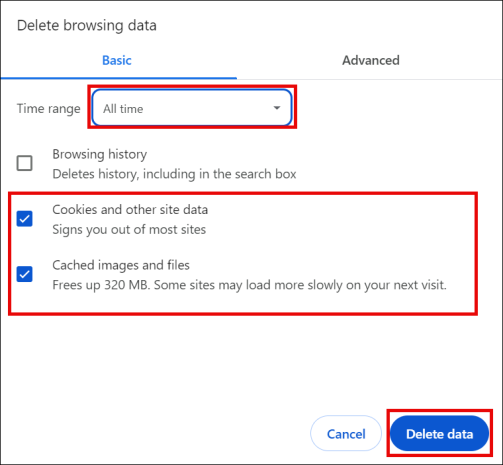The width and height of the screenshot is (503, 465).
Task: Click 'Signs you out of most sites' text
Action: pyautogui.click(x=129, y=229)
